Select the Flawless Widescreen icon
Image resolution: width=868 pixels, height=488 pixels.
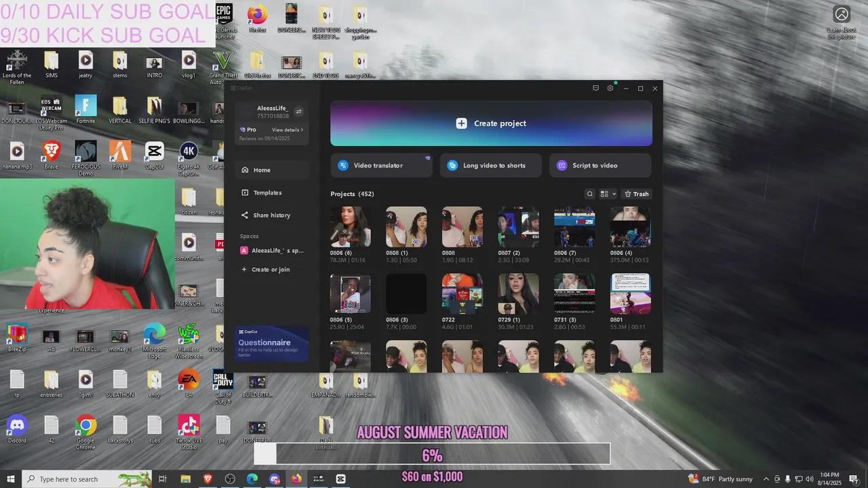(x=189, y=342)
